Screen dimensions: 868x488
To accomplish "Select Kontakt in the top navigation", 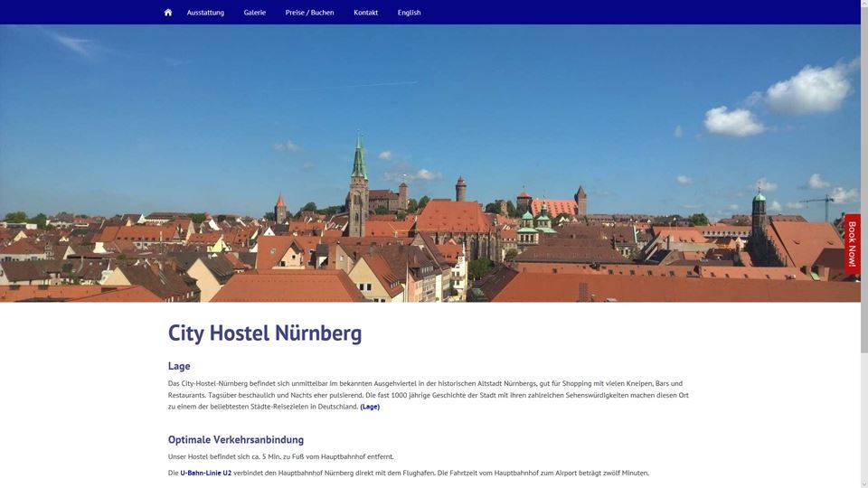I will coord(366,13).
